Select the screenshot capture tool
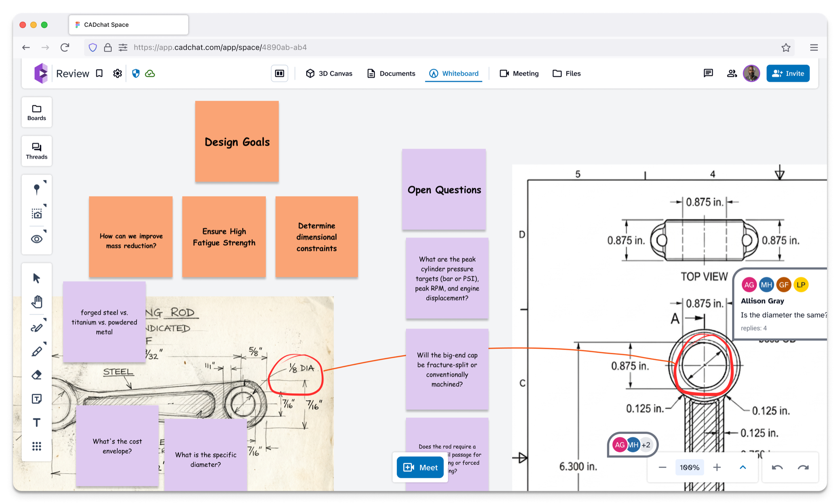Image resolution: width=840 pixels, height=504 pixels. pyautogui.click(x=37, y=214)
